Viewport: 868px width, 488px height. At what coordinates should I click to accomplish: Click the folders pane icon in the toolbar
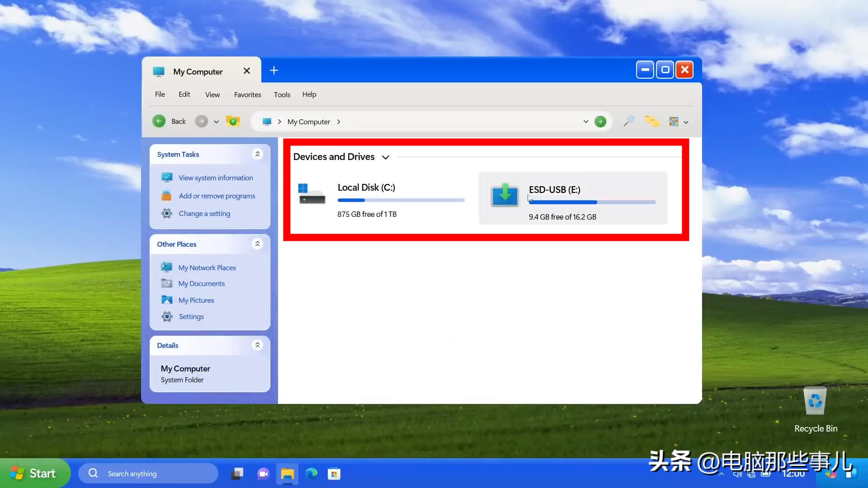pos(651,121)
